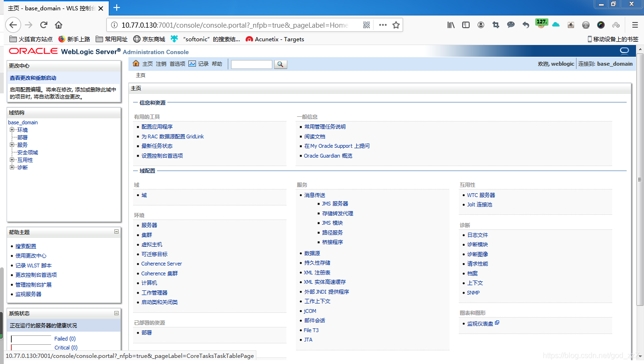Click the magnifier search button in console toolbar
This screenshot has width=644, height=364.
click(x=280, y=64)
